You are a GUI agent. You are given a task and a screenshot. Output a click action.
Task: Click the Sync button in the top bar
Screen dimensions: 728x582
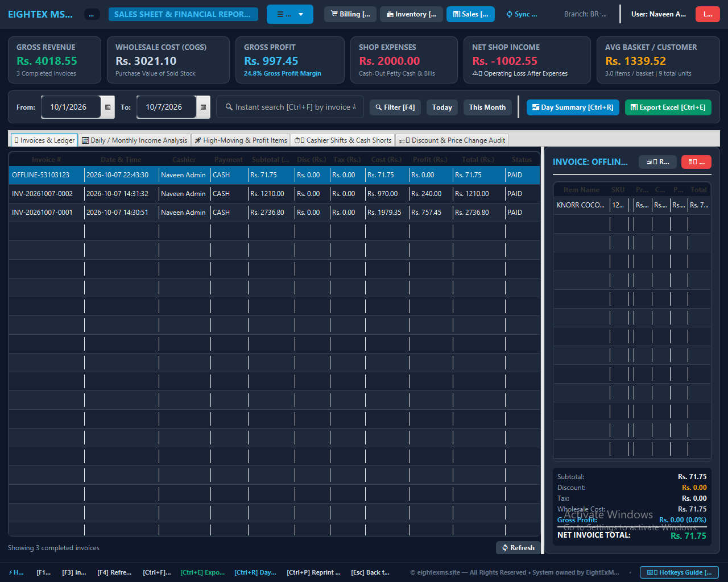click(x=522, y=14)
